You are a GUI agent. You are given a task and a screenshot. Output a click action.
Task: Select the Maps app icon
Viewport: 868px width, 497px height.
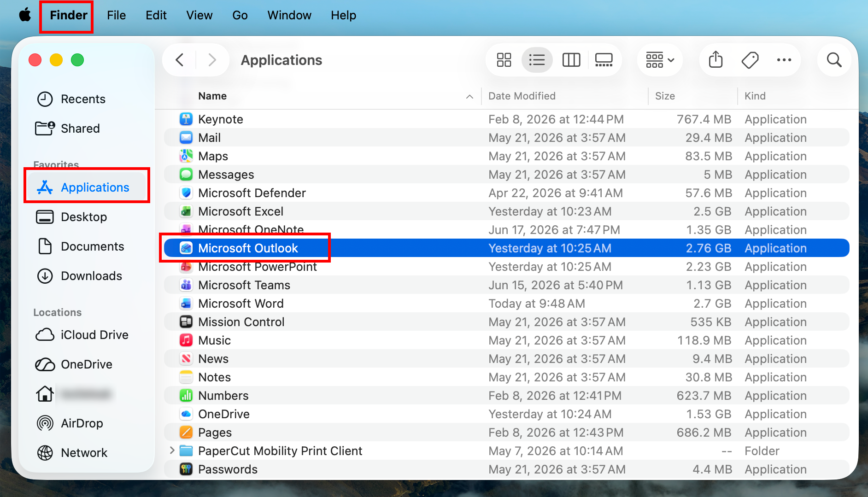click(186, 156)
